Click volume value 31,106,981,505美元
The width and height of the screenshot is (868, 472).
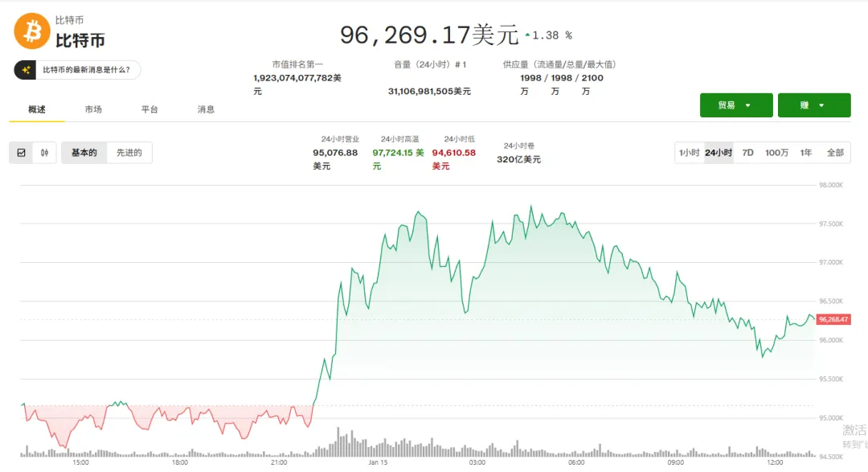coord(429,92)
